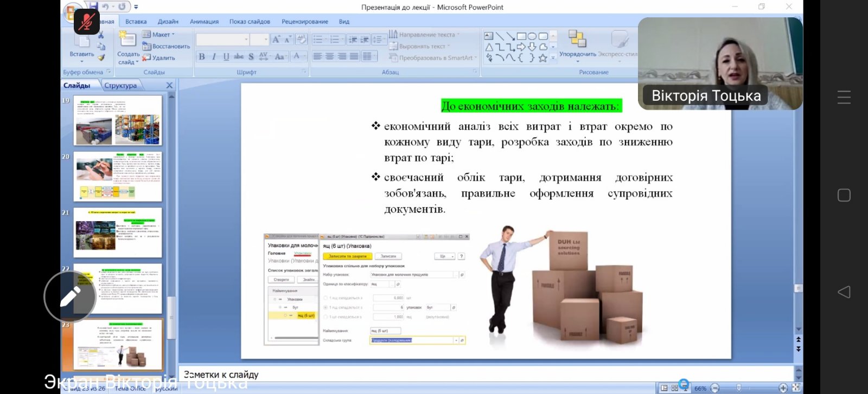Click the Восстановить button
The width and height of the screenshot is (868, 394).
pyautogui.click(x=167, y=47)
